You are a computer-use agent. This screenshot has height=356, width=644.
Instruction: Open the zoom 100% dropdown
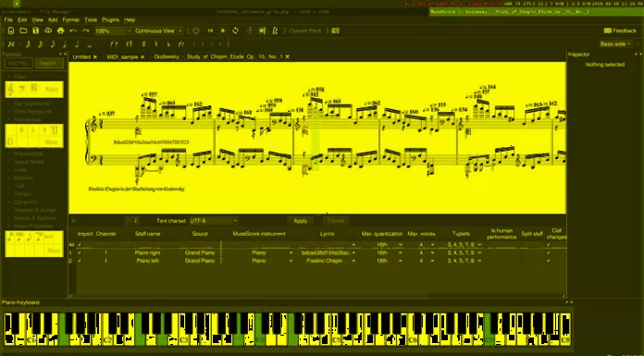click(113, 31)
